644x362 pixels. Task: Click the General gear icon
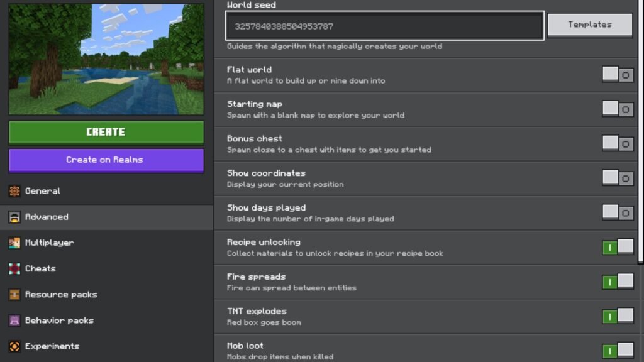14,191
